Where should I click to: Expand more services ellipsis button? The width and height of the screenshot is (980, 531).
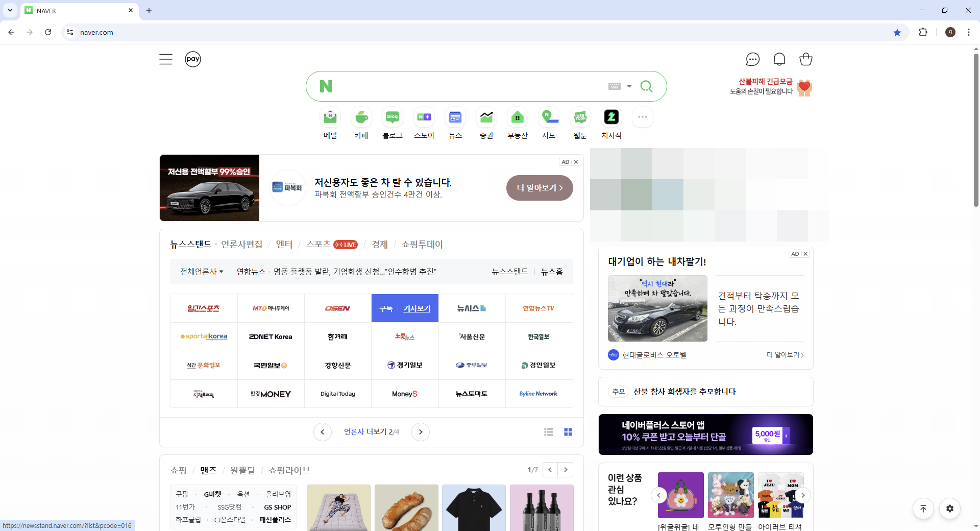643,117
